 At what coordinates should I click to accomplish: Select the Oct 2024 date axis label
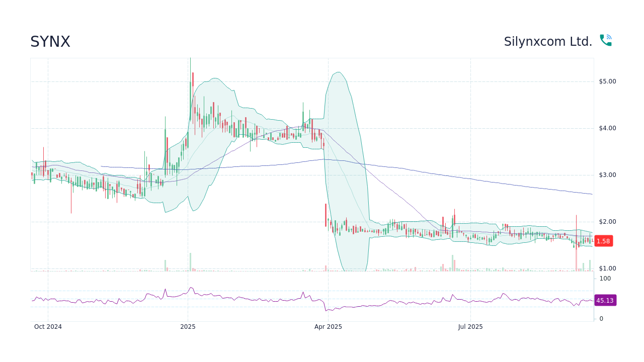pos(49,326)
